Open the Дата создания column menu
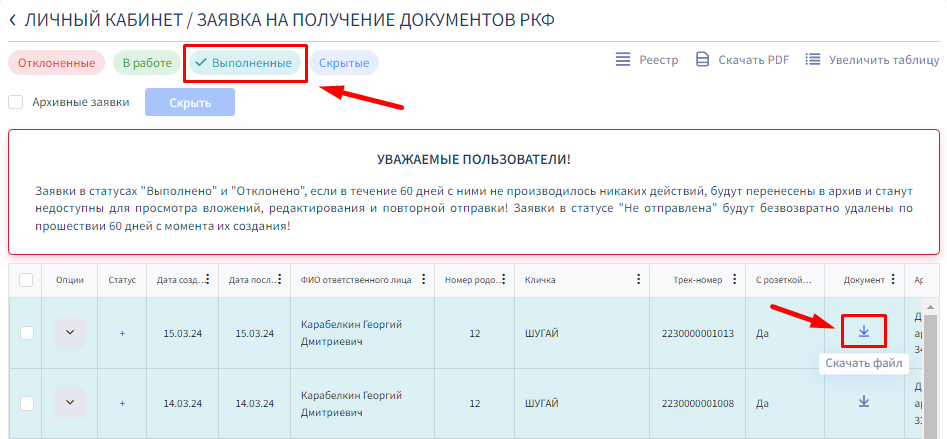The image size is (947, 439). tap(207, 280)
